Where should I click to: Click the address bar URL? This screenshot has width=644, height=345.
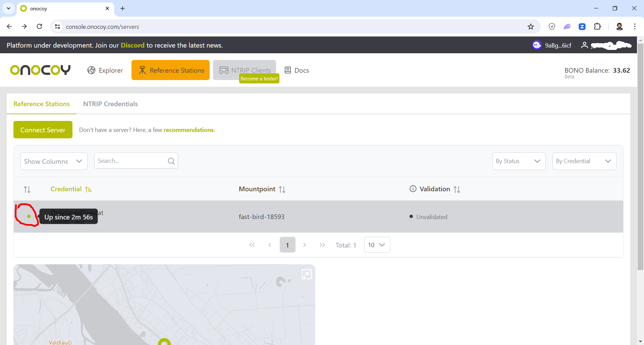coord(102,27)
